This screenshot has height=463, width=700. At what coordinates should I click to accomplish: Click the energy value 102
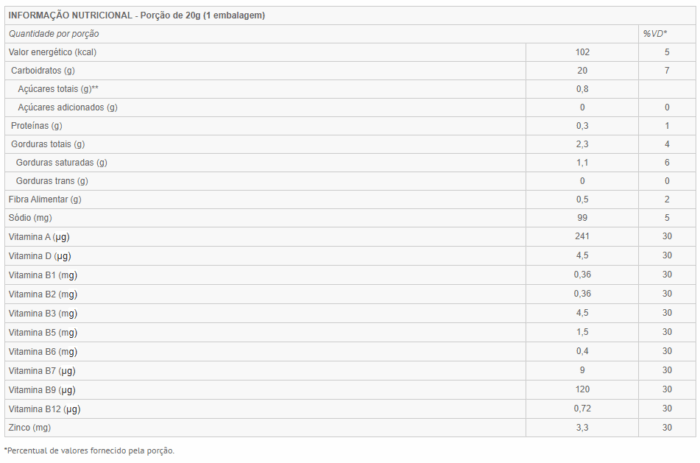coord(582,52)
